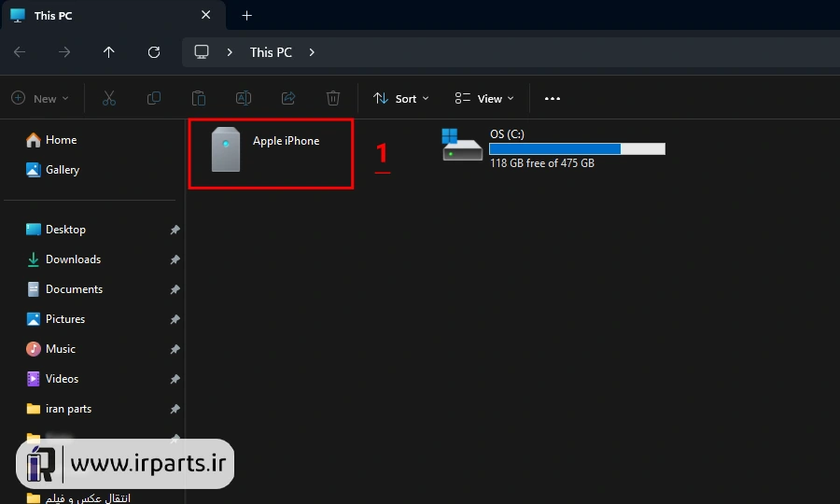Unpin the Desktop quick access item
Image resolution: width=840 pixels, height=504 pixels.
175,230
